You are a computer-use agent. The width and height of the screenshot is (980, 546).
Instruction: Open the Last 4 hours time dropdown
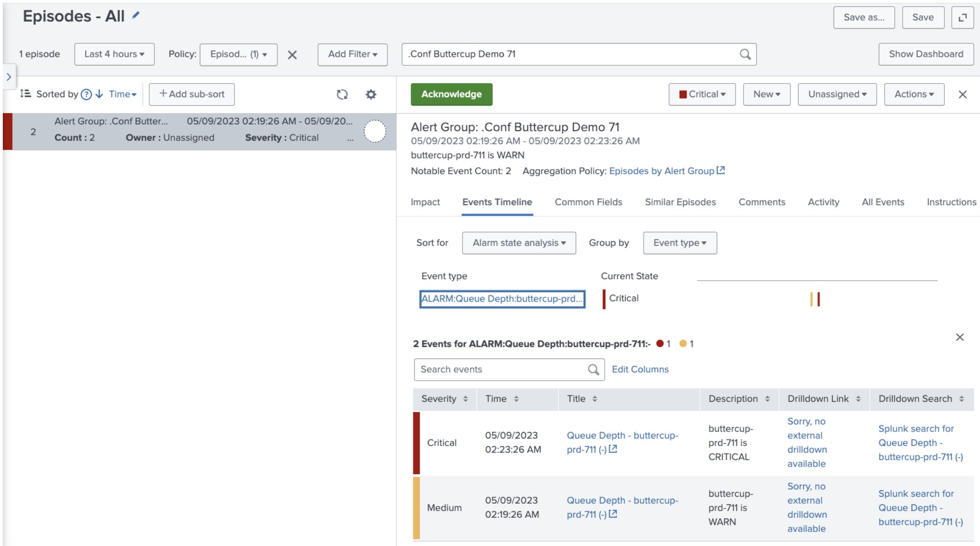pos(114,54)
